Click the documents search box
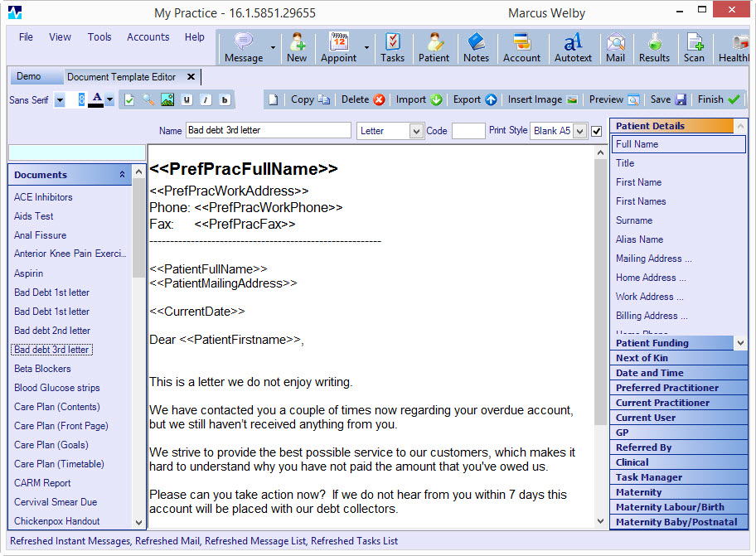The height and width of the screenshot is (556, 756). click(x=77, y=152)
